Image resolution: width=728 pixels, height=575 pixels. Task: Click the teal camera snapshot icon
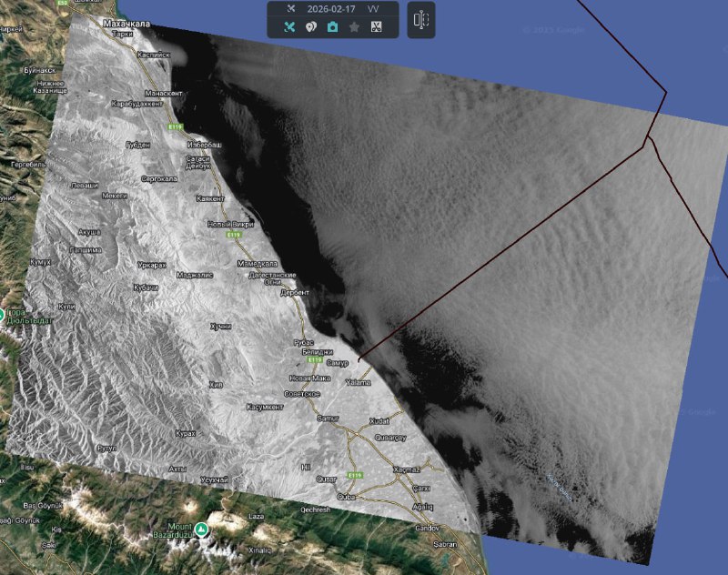[x=332, y=27]
